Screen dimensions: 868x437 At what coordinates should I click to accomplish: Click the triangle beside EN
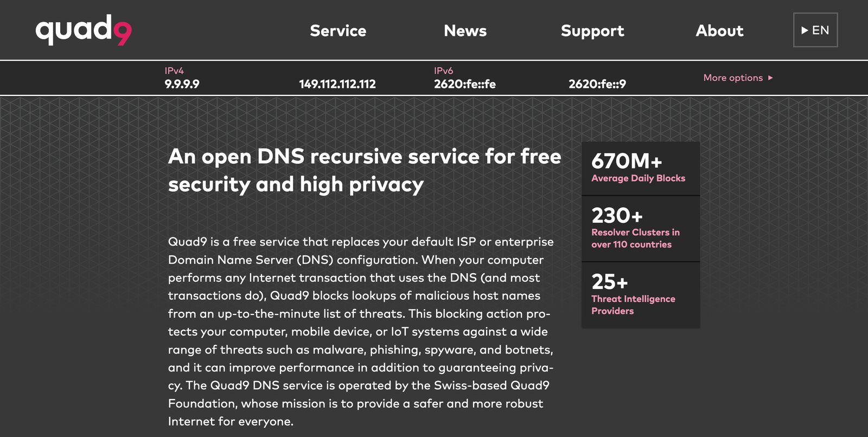(805, 30)
